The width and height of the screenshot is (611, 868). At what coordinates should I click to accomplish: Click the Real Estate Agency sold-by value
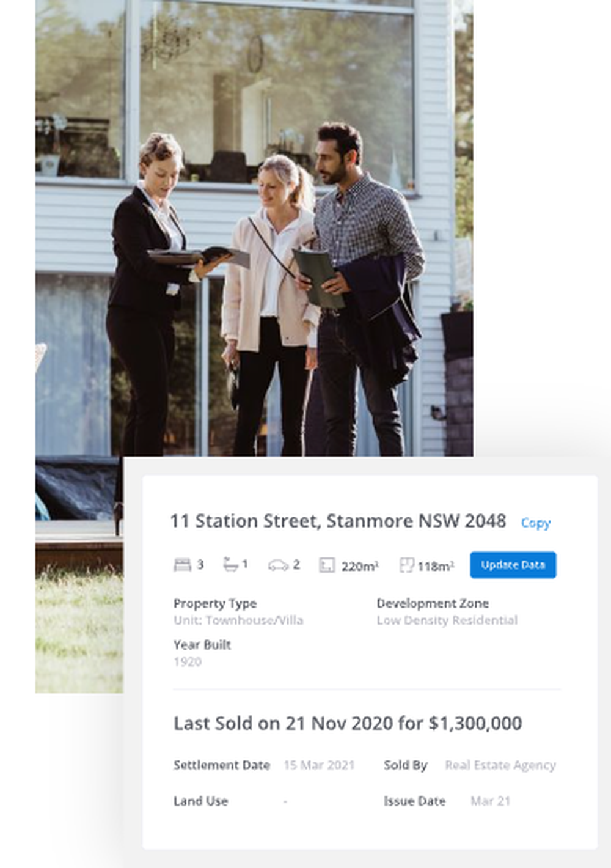pos(500,765)
